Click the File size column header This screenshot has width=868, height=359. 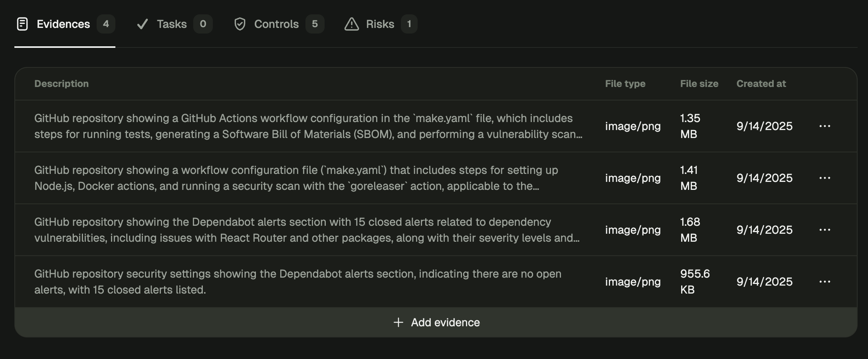point(699,84)
